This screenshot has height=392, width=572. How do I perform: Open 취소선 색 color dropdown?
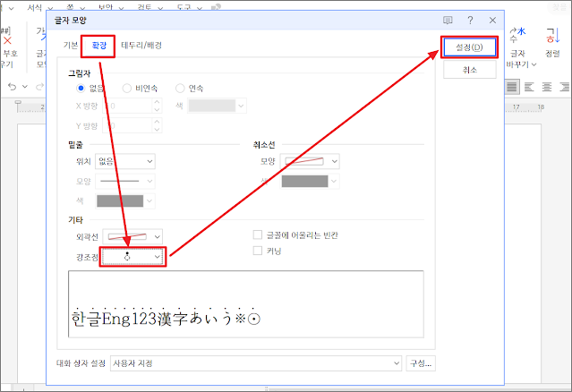coord(310,181)
